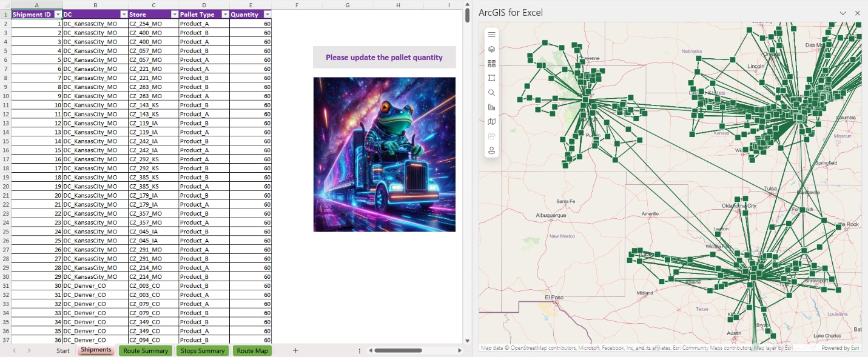Open the Pallet Type column filter dropdown
Screen dimensions: 868x357
[x=226, y=14]
